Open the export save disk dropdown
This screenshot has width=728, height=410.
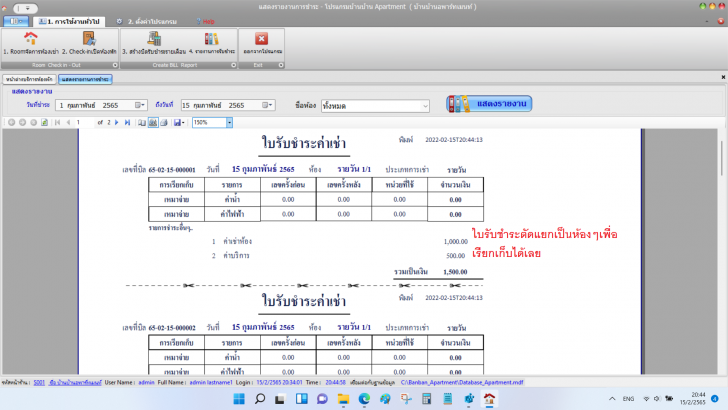179,123
